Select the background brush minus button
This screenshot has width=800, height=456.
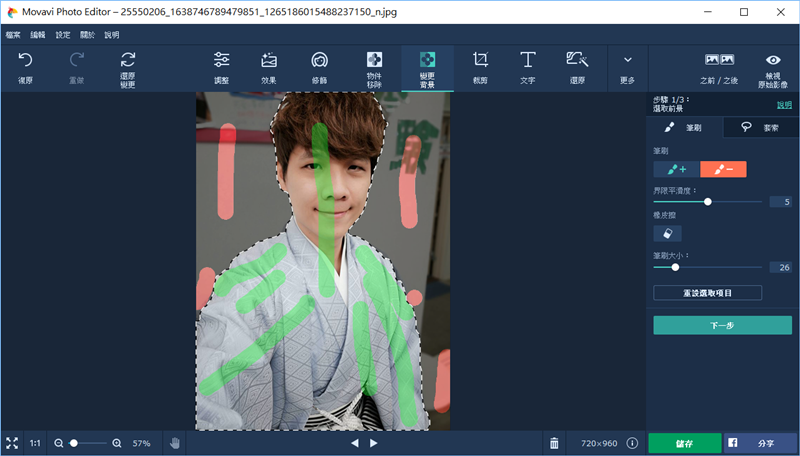point(723,169)
